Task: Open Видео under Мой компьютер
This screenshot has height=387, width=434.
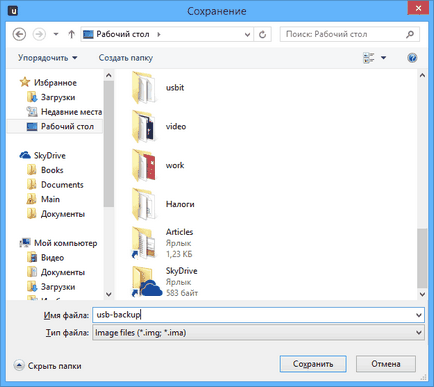Action: 52,258
